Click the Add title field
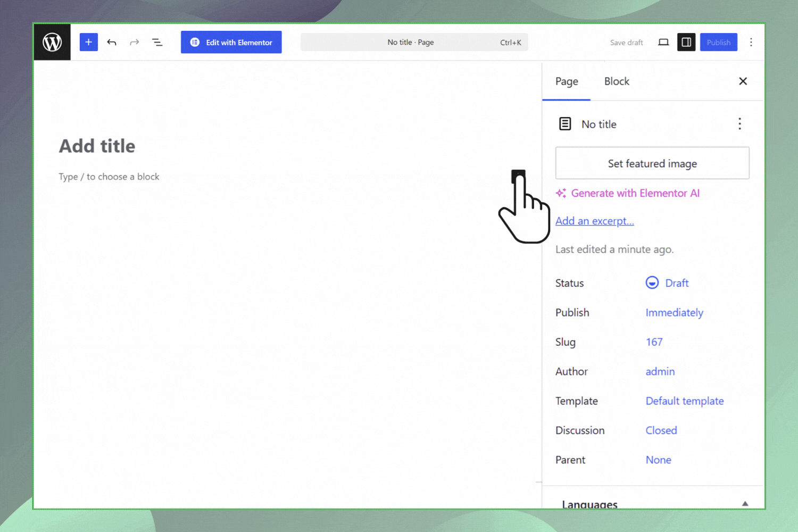798x532 pixels. pos(97,146)
